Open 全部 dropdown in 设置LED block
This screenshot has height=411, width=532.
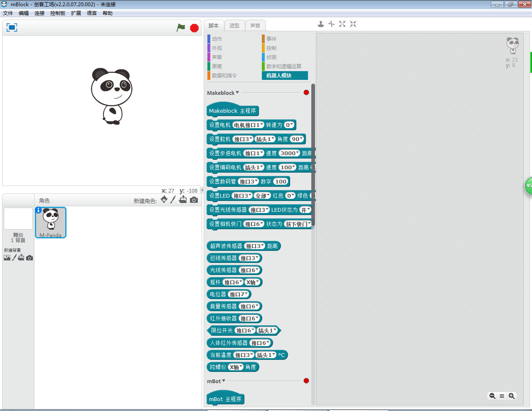(263, 196)
